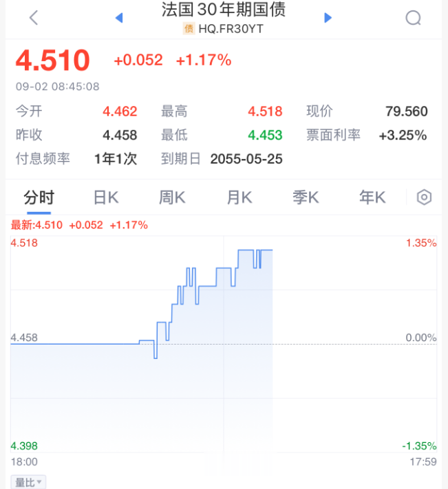Open chart settings hexagon icon
Viewport: 448px width, 489px height.
click(425, 198)
